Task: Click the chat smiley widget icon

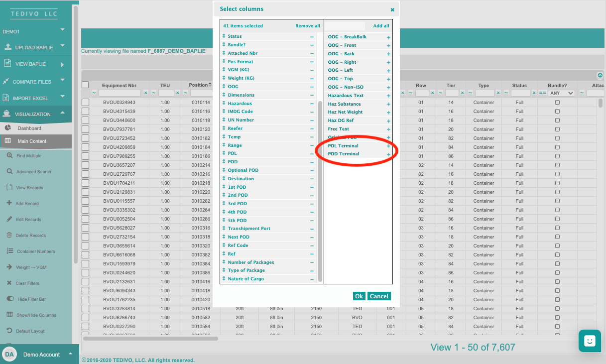Action: coord(590,341)
